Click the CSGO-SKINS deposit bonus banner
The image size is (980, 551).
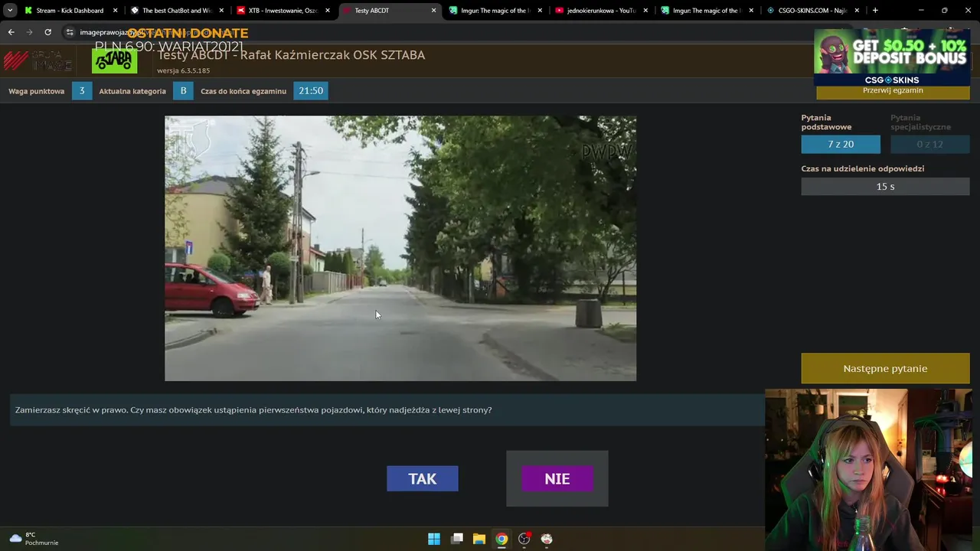[x=892, y=57]
